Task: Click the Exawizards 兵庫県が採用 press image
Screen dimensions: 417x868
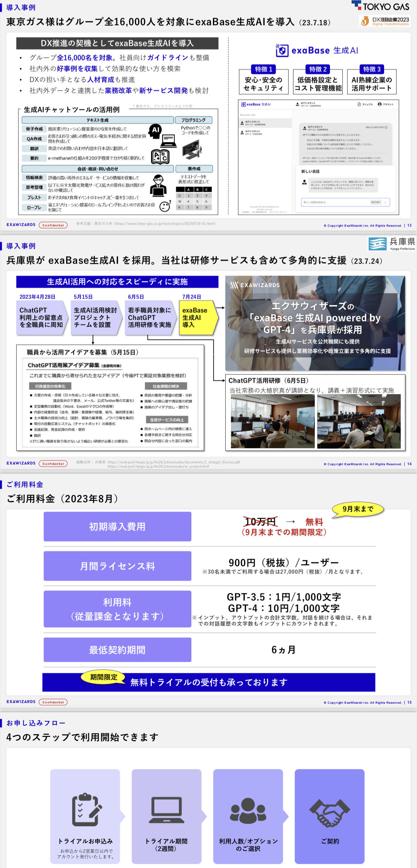Action: click(315, 323)
